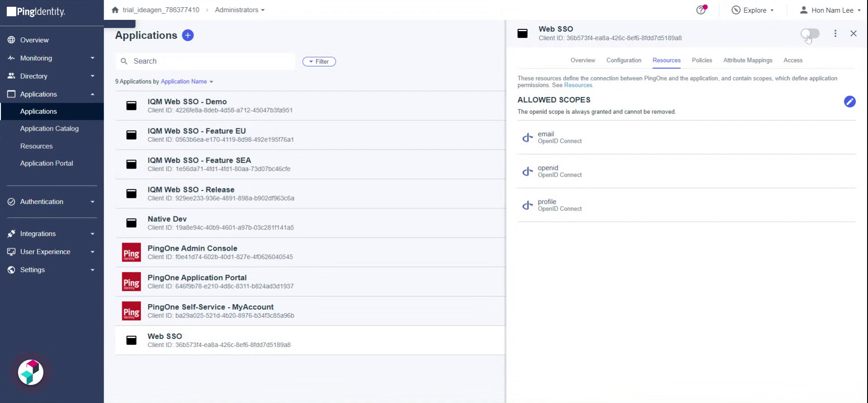
Task: Click the Explore compass icon
Action: click(x=736, y=10)
